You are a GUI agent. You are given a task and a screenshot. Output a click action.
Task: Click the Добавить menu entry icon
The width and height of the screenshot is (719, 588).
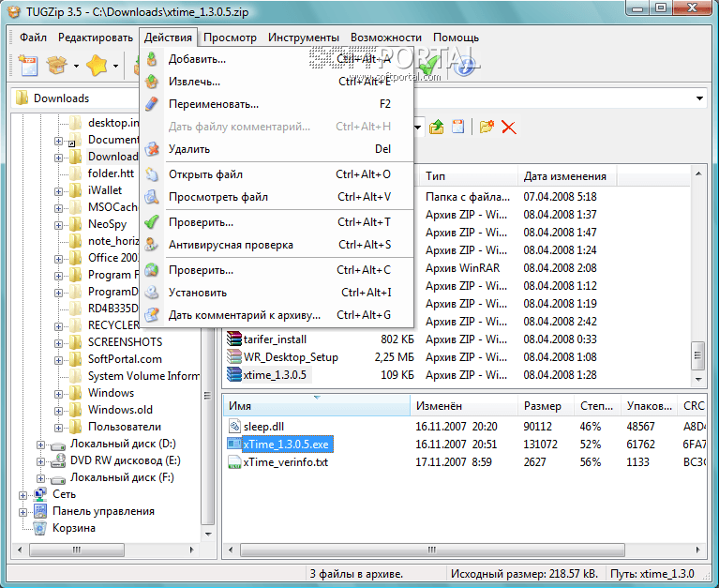152,59
